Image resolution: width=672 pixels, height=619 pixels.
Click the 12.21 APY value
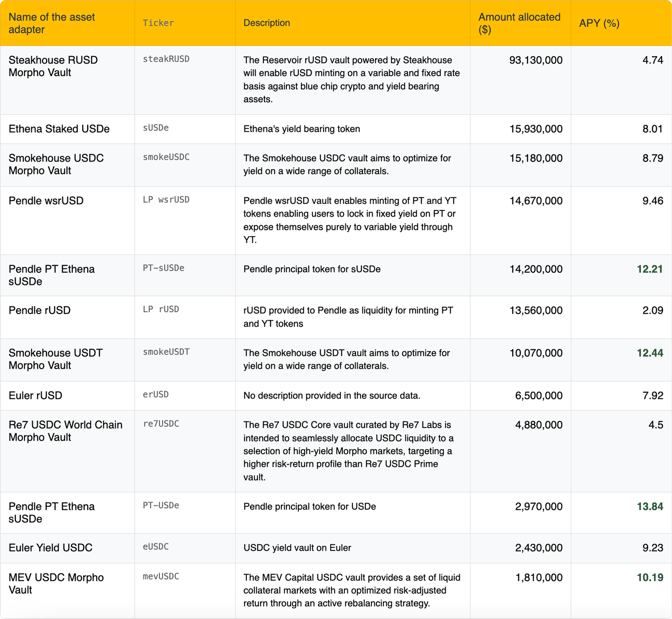coord(649,269)
